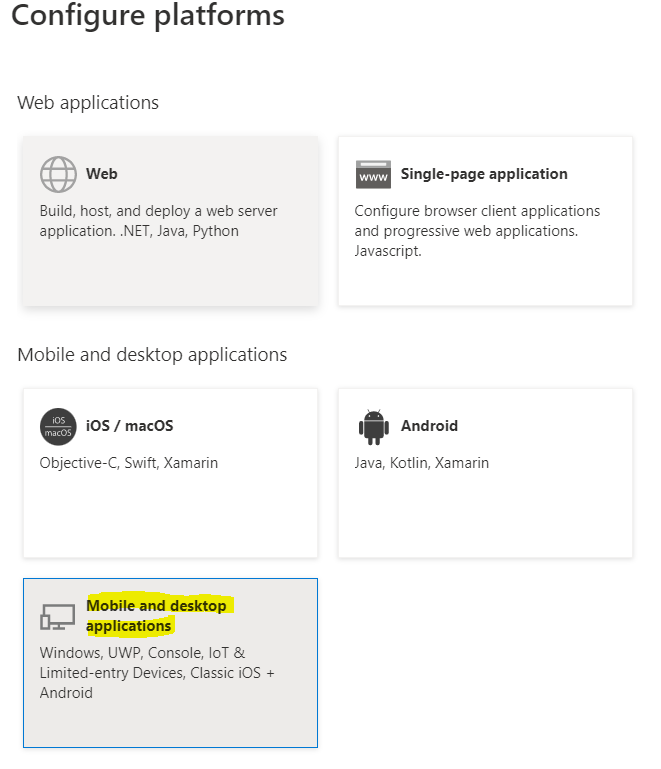Screen dimensions: 661x769
Task: Click the Web applications section heading
Action: pyautogui.click(x=88, y=103)
